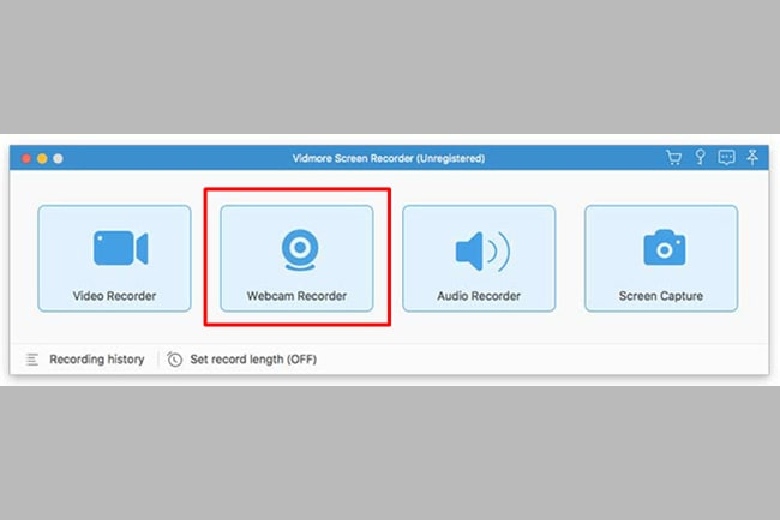Click the clock icon for record length
This screenshot has width=780, height=520.
[175, 359]
